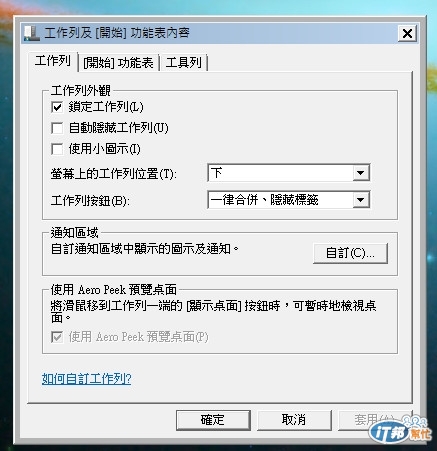Click the combo box showing 一律合併、隱藏標籤
Screen dimensions: 437x451
pos(289,200)
